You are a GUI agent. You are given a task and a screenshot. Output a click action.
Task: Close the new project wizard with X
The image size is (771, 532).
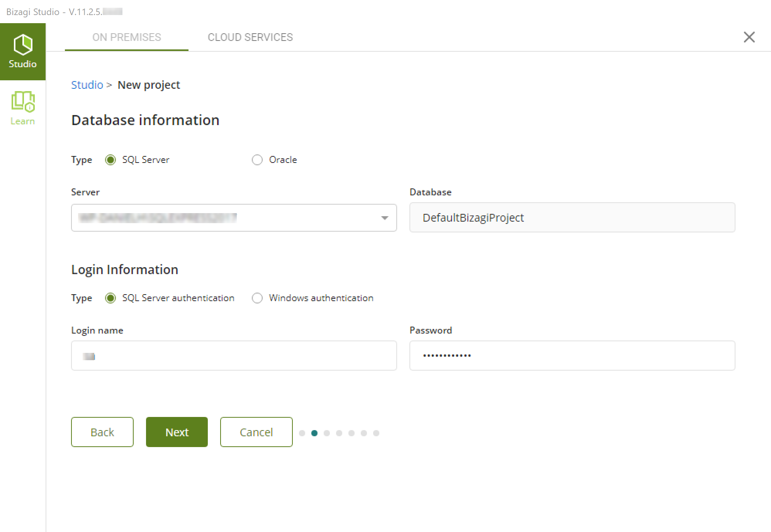point(749,37)
